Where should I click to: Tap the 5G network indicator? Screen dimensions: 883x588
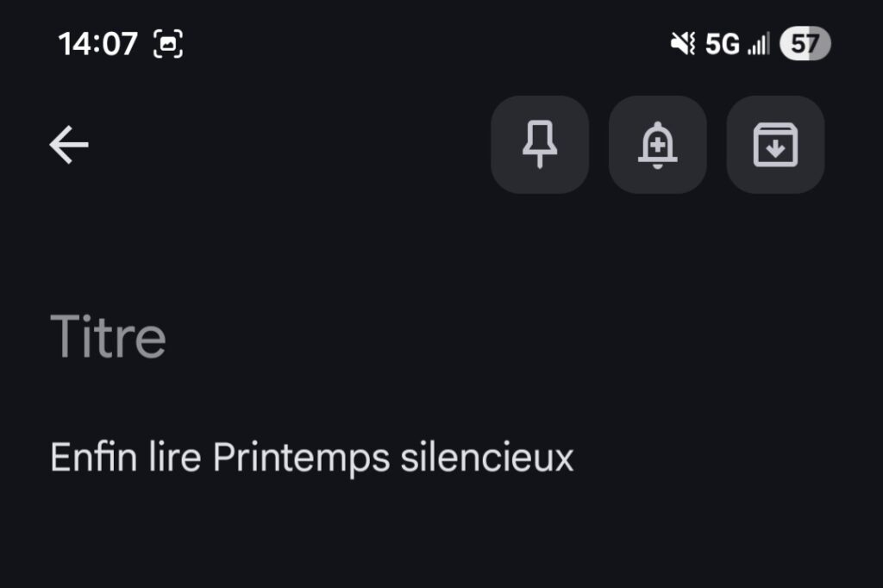[722, 43]
